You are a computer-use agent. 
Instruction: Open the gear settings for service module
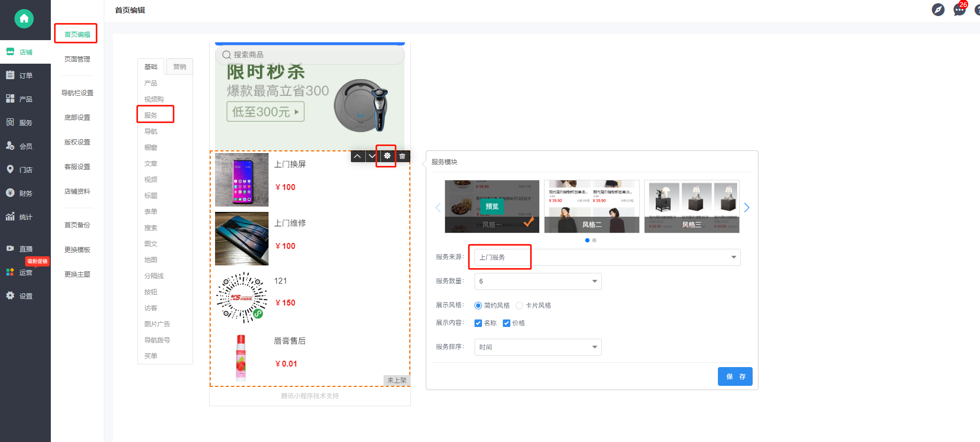(387, 156)
